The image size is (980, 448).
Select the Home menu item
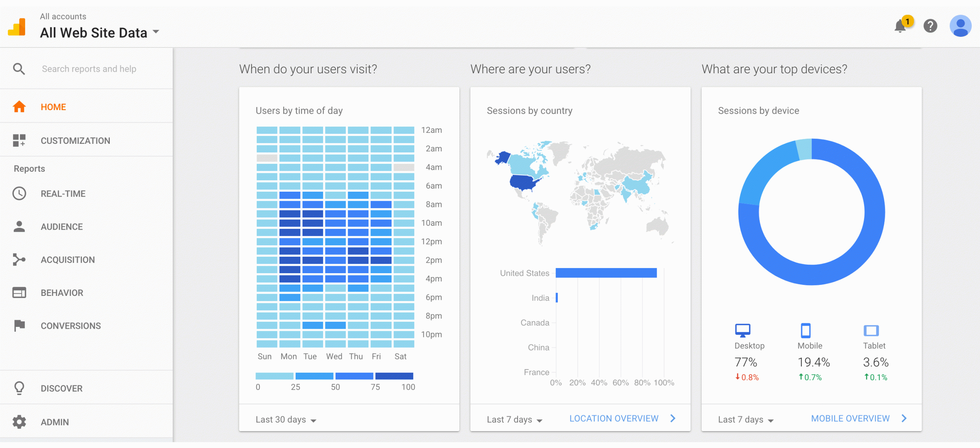pos(53,107)
